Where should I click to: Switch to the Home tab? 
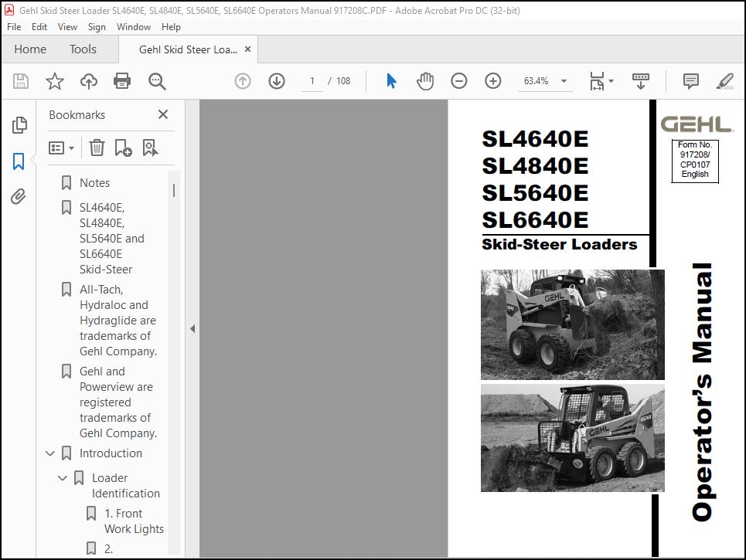30,49
